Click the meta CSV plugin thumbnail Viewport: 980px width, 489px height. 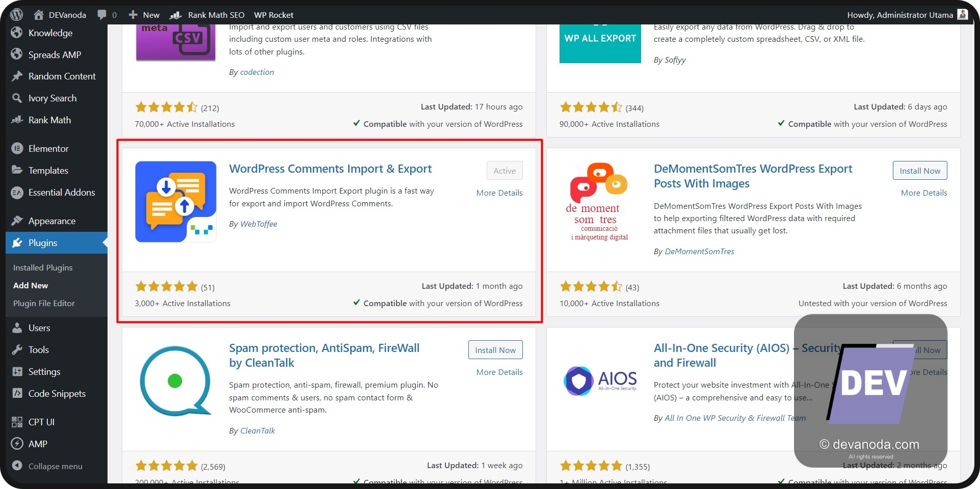tap(176, 42)
